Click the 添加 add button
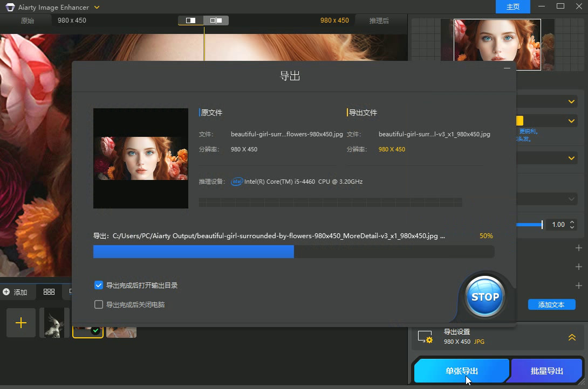This screenshot has width=588, height=389. tap(15, 292)
